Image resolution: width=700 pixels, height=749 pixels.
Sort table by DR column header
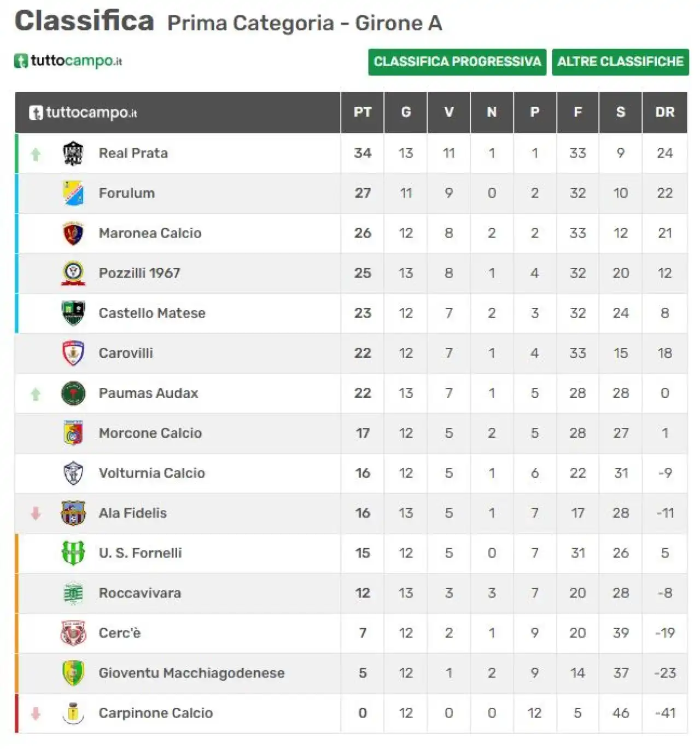click(x=664, y=112)
